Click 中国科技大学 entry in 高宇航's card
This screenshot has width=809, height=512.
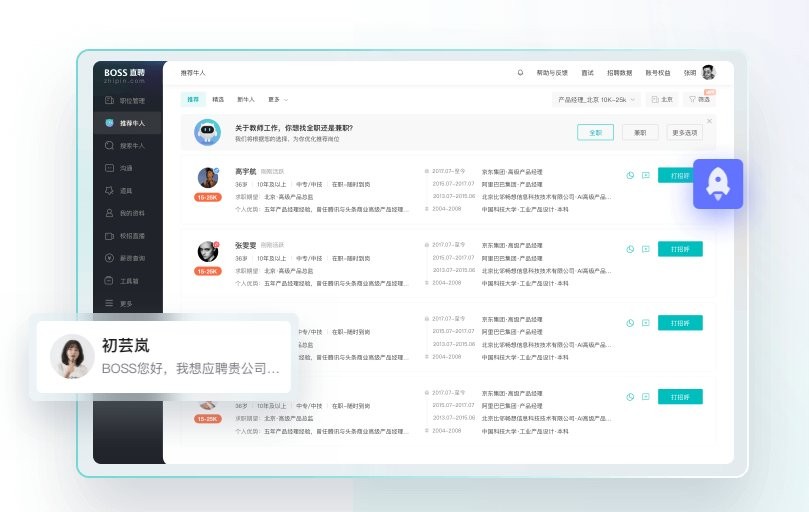point(525,209)
